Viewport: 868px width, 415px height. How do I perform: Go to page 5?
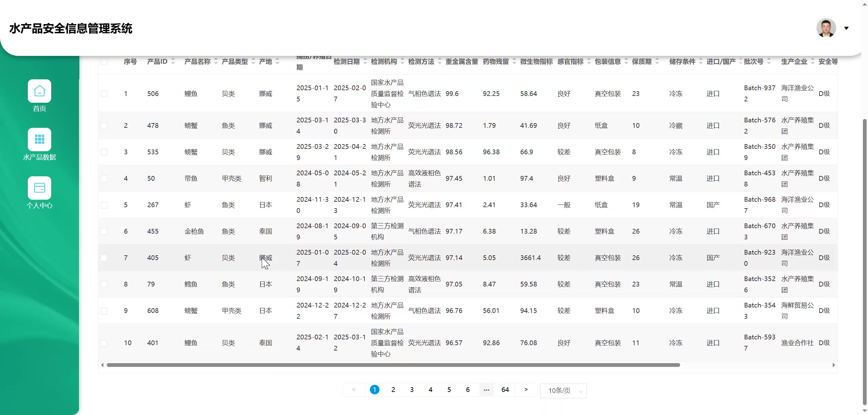(449, 390)
